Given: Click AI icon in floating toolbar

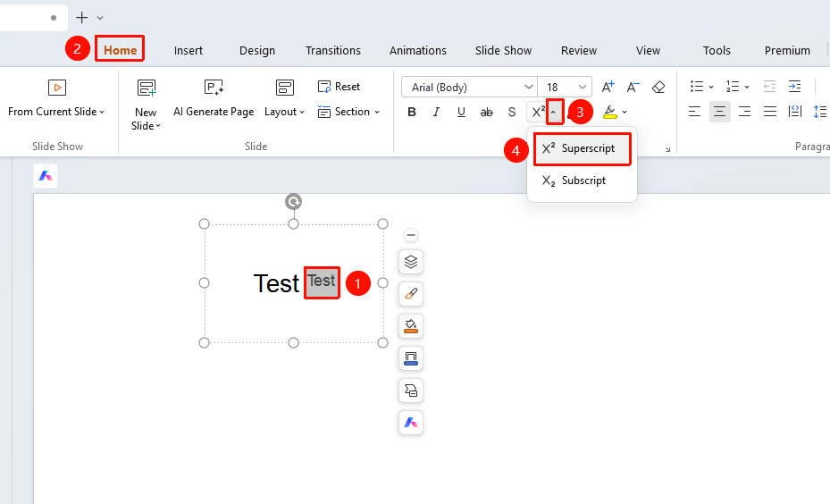Looking at the screenshot, I should click(x=411, y=423).
